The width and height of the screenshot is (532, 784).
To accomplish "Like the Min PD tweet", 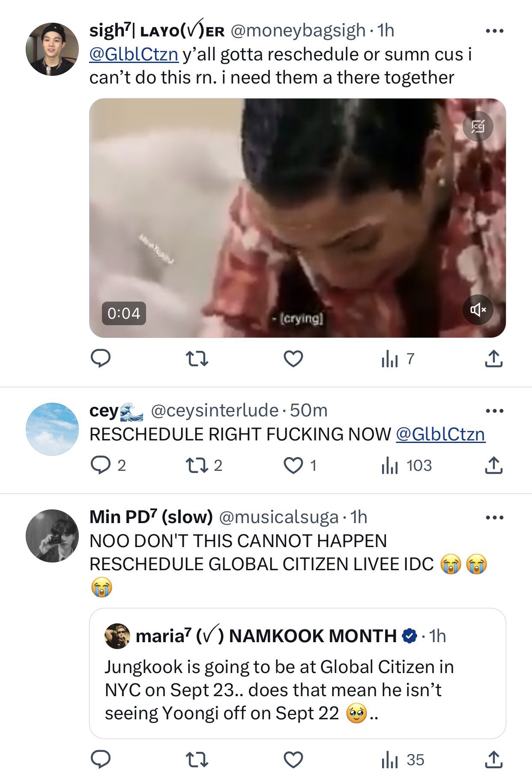I will click(293, 760).
